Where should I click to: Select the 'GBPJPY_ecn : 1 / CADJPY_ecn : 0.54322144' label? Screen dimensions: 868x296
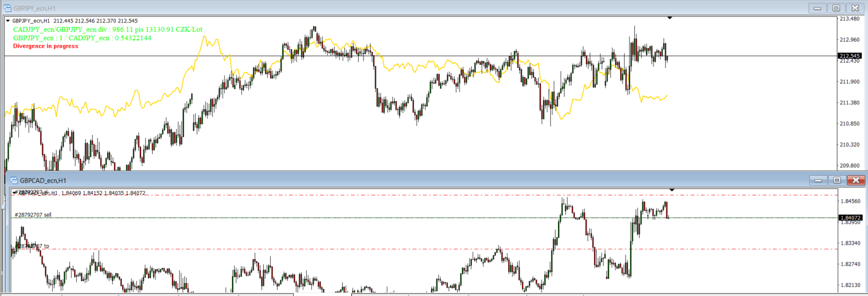(x=82, y=38)
